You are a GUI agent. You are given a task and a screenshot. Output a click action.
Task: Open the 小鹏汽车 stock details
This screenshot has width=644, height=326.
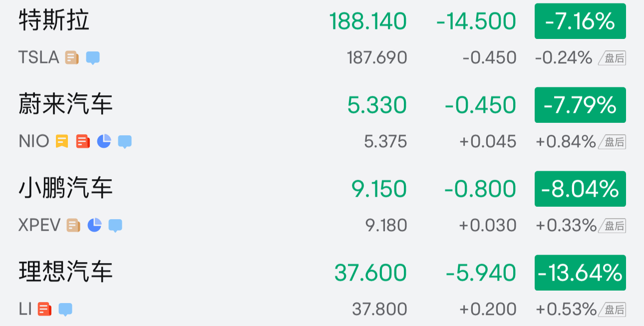click(x=66, y=189)
